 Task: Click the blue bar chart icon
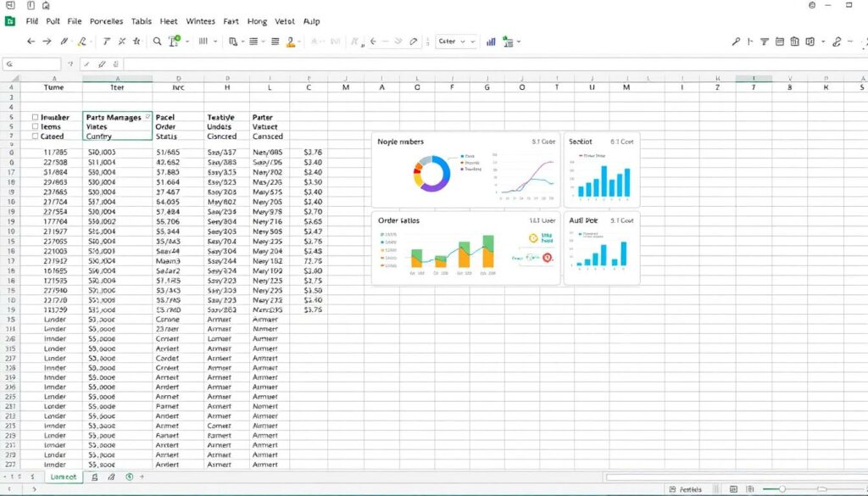pos(491,42)
